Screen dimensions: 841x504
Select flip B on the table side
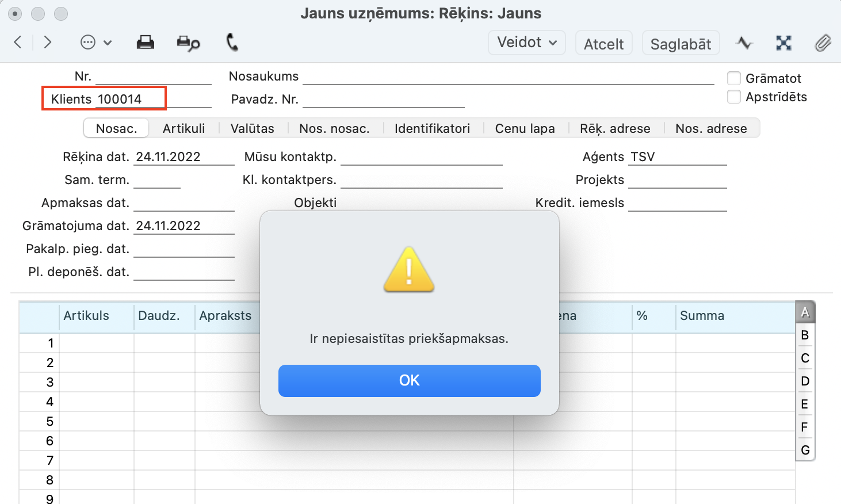point(805,335)
